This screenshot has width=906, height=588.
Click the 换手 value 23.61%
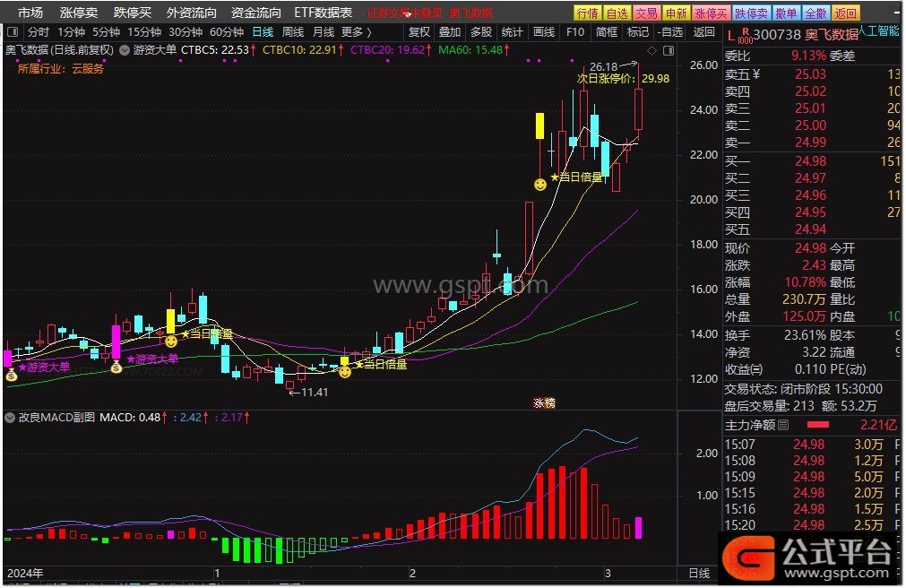(x=805, y=335)
